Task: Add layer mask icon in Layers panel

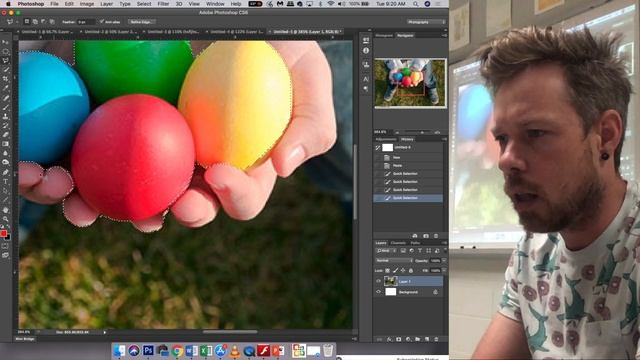Action: [398, 339]
